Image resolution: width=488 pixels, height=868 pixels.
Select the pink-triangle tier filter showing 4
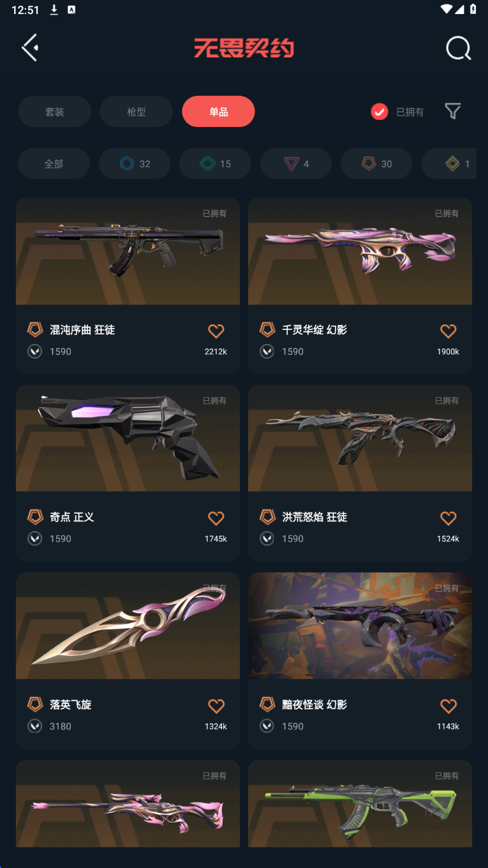296,163
